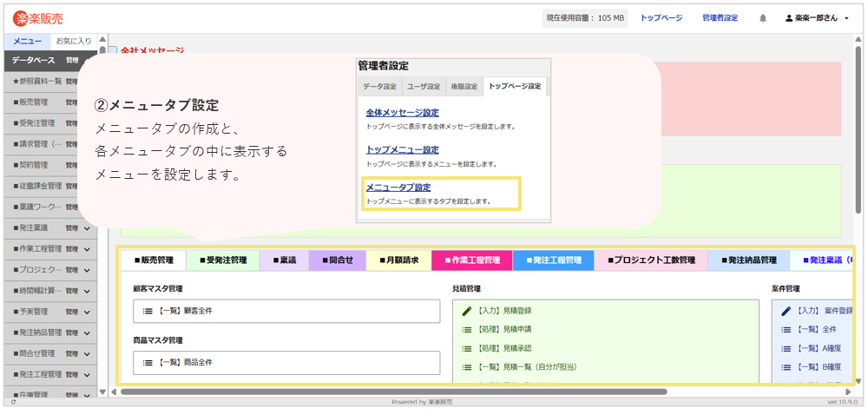The image size is (868, 415).
Task: Select the ■作業工程管理 menu tab
Action: [x=471, y=260]
